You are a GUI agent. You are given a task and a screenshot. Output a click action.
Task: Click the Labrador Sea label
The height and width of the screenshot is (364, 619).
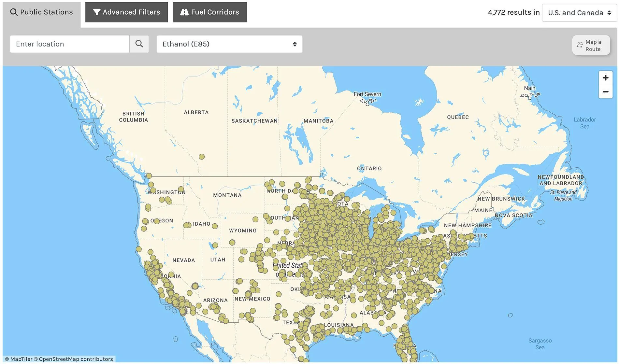tap(585, 123)
